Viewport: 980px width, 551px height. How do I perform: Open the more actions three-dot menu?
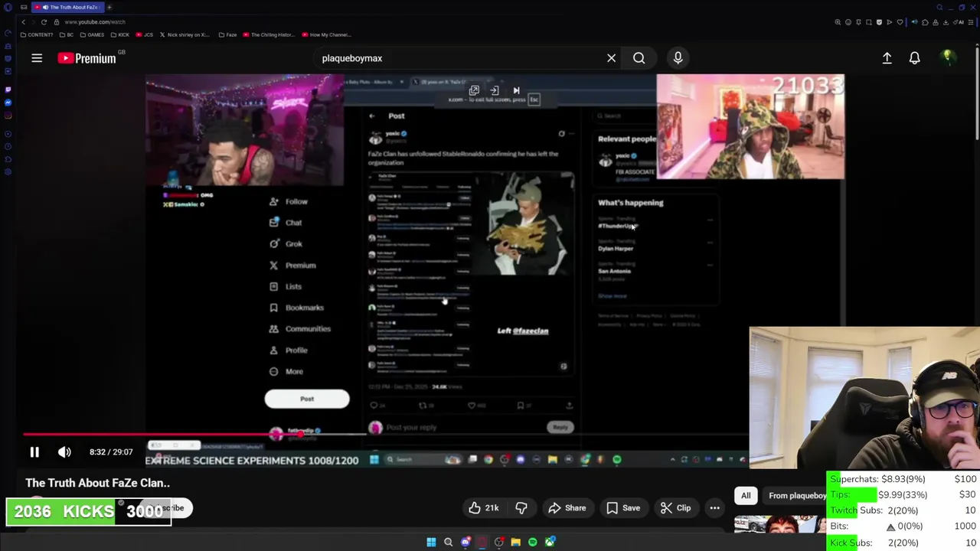pos(714,508)
